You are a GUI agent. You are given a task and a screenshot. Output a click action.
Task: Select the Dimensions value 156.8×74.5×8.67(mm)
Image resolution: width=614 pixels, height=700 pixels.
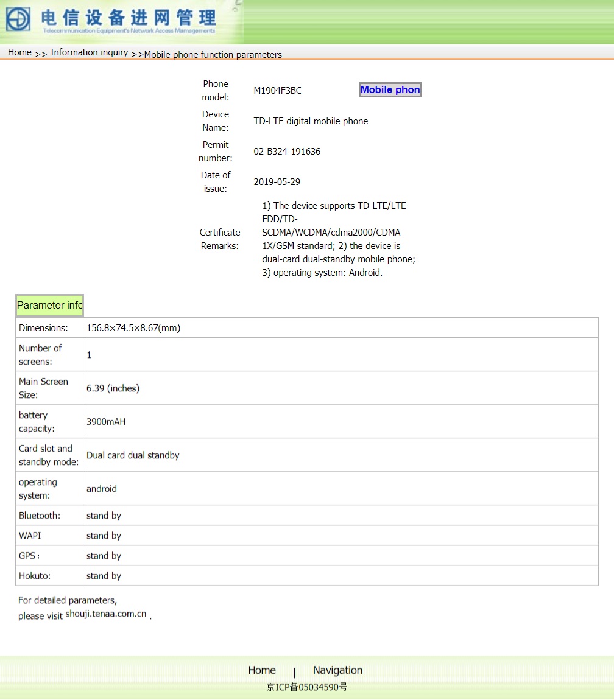pyautogui.click(x=133, y=328)
